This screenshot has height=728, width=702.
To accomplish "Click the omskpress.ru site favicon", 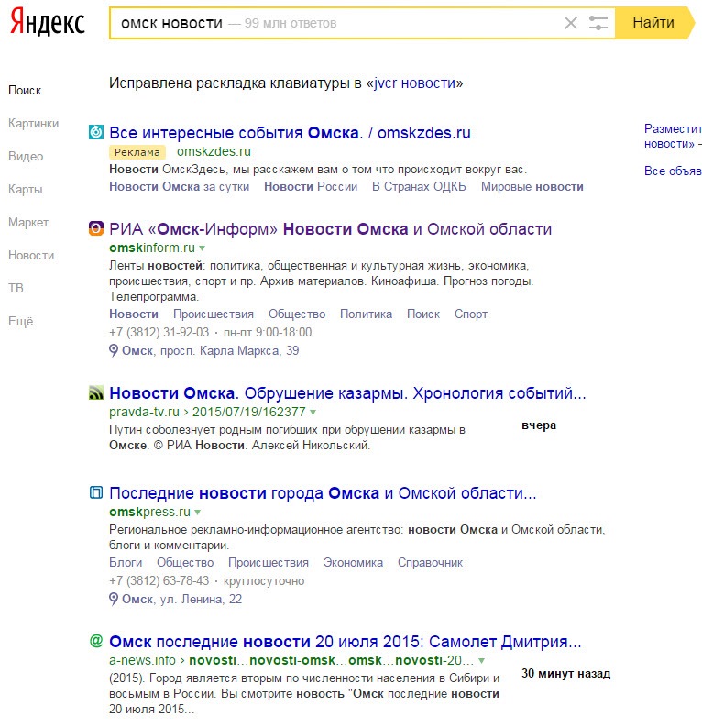I will point(96,492).
